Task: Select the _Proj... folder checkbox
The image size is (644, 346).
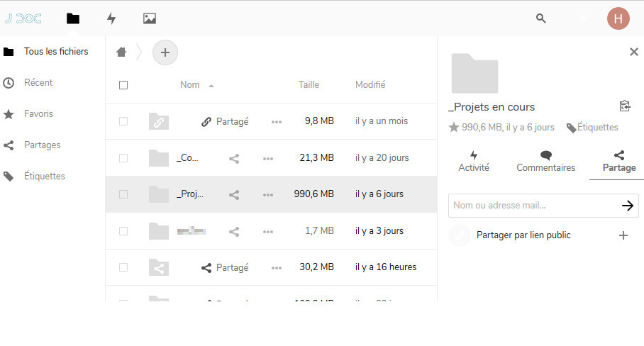Action: pyautogui.click(x=123, y=194)
